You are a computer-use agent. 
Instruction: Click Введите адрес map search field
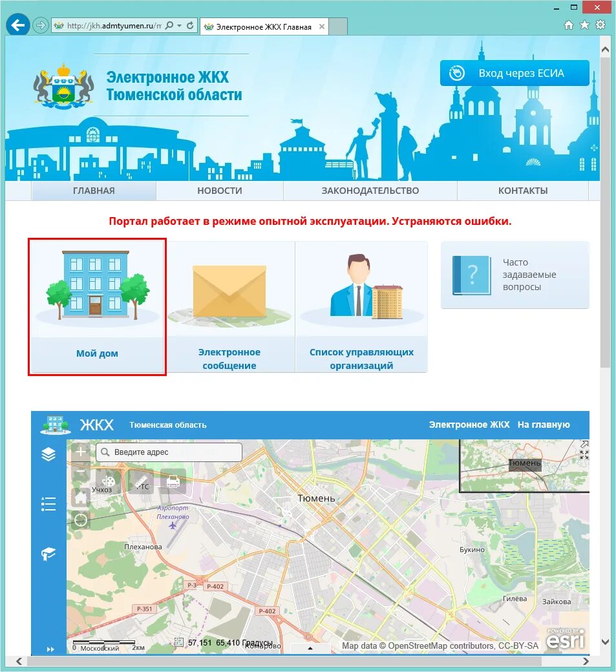click(169, 452)
